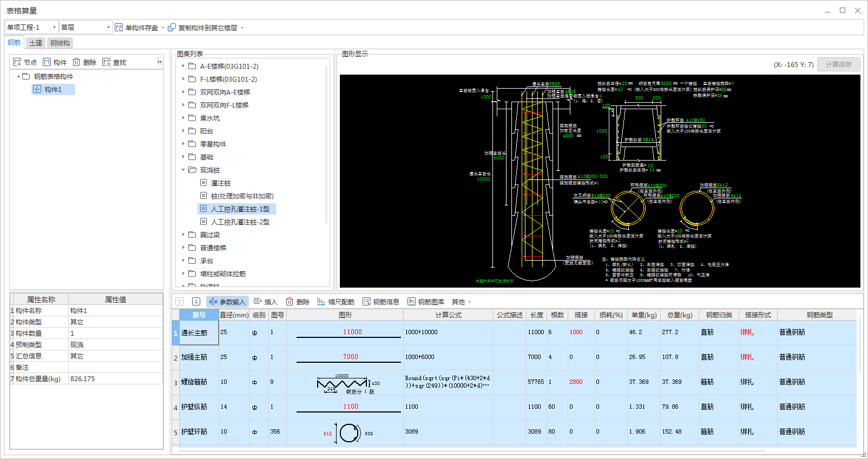This screenshot has height=459, width=868.
Task: Click the 螺旋箍筋 row name cell
Action: click(x=199, y=382)
